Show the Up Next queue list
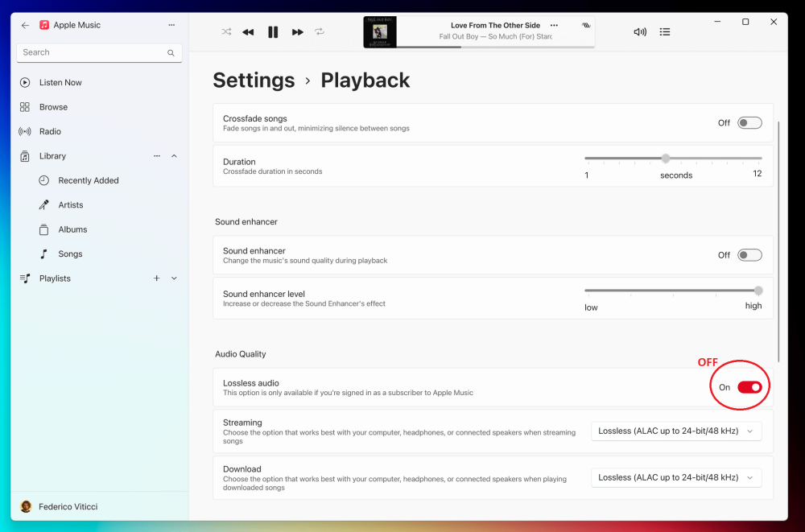This screenshot has height=532, width=805. point(665,32)
